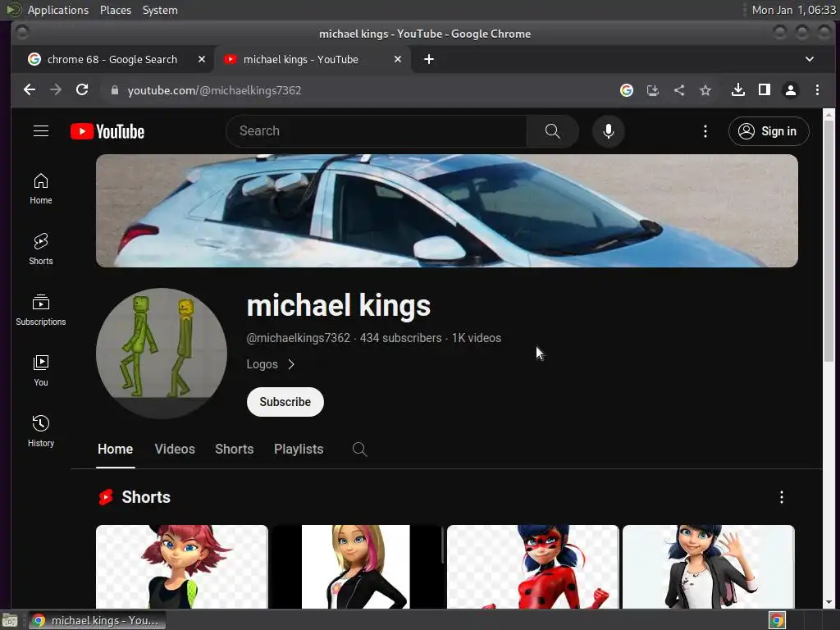Open History in the sidebar
Image resolution: width=840 pixels, height=630 pixels.
[x=41, y=431]
